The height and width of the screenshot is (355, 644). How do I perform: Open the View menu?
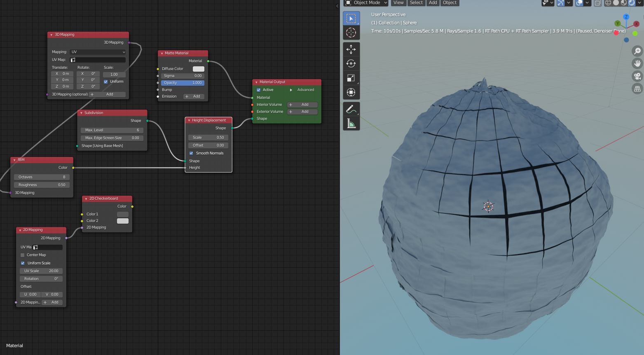(398, 3)
